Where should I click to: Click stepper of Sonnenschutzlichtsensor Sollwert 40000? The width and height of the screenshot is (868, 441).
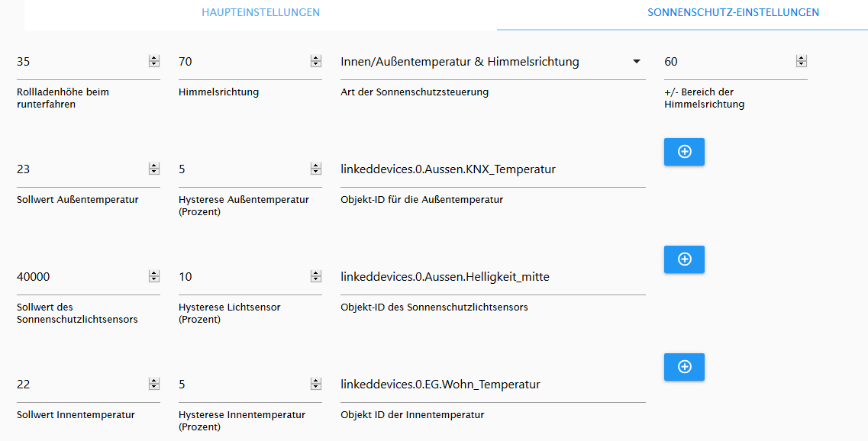pos(154,276)
